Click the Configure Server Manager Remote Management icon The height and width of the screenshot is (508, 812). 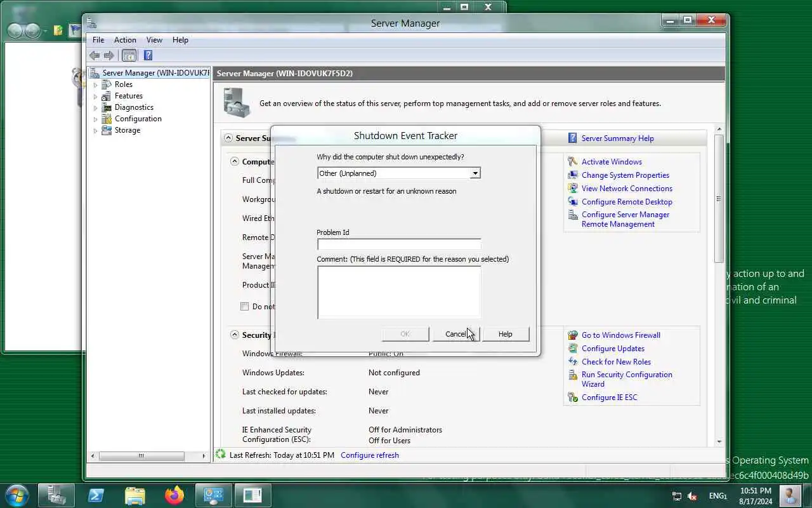tap(573, 215)
